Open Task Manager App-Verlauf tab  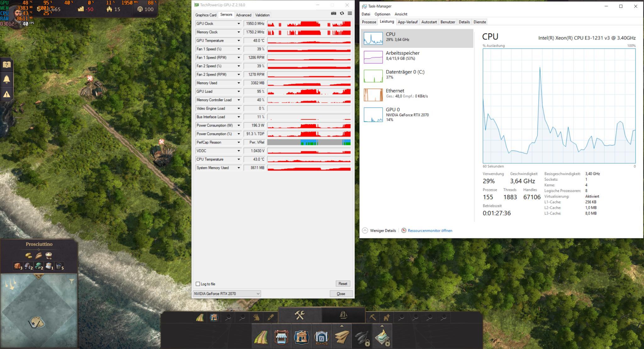tap(408, 22)
